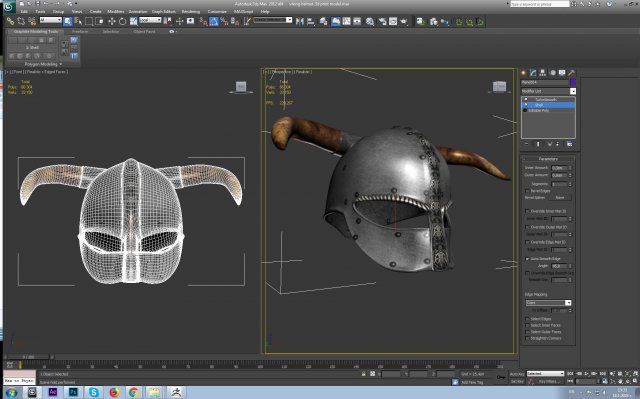Click the object name field

pyautogui.click(x=544, y=82)
